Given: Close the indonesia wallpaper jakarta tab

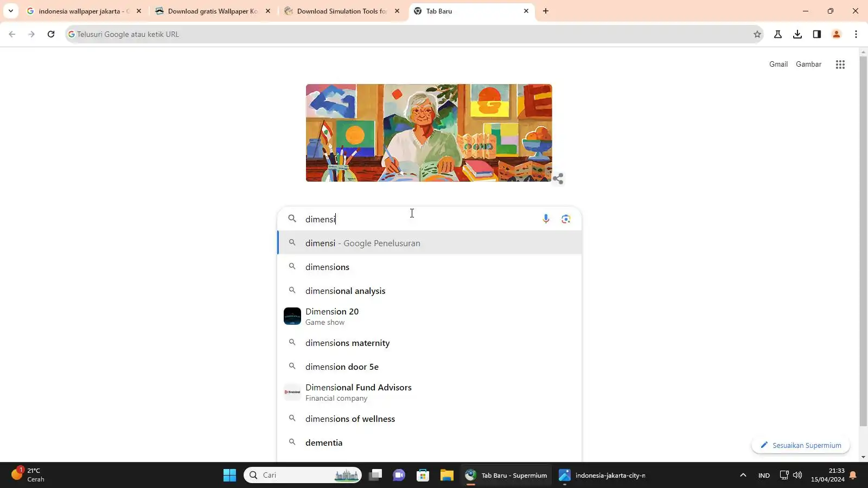Looking at the screenshot, I should coord(139,11).
